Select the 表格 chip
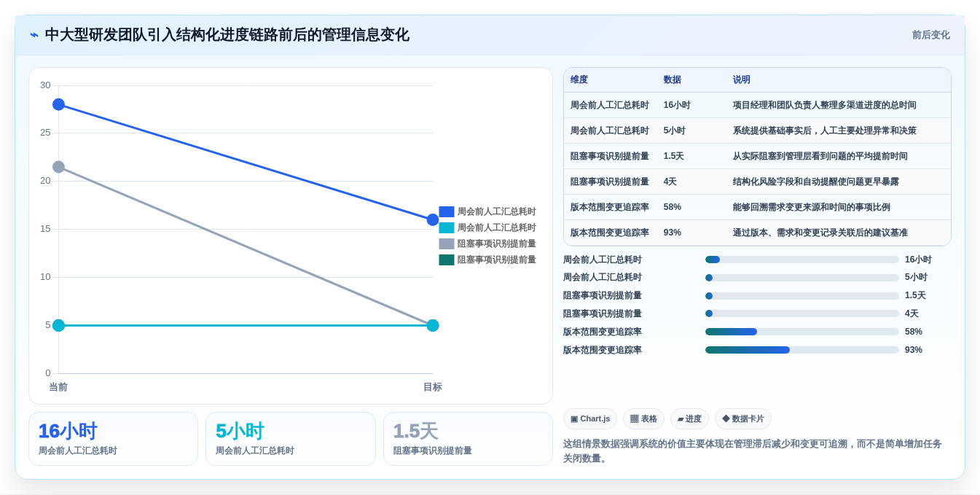980x495 pixels. (643, 418)
